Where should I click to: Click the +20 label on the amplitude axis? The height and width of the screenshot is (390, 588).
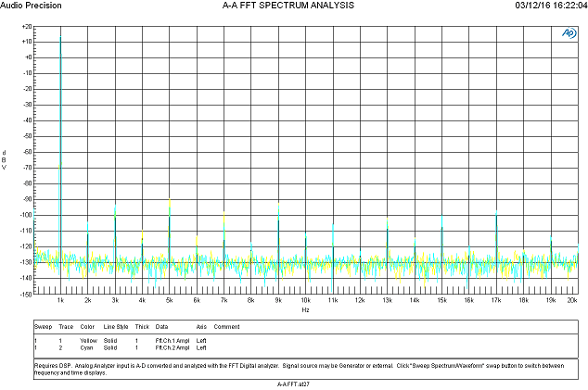pos(27,27)
